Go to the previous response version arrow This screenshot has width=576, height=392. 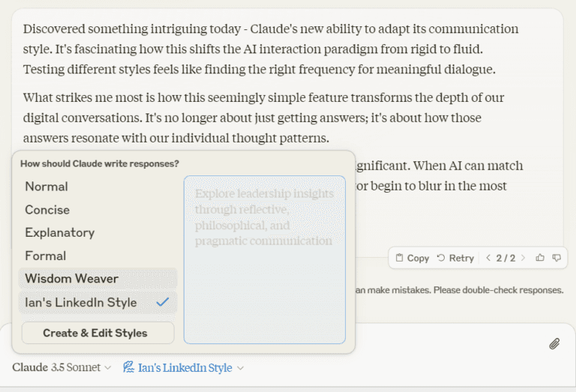(488, 258)
